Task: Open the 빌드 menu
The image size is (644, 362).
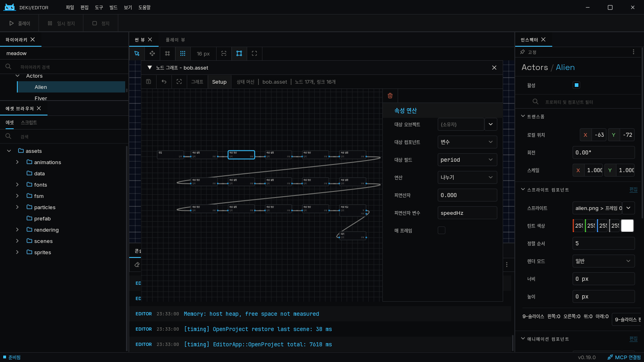Action: (114, 7)
